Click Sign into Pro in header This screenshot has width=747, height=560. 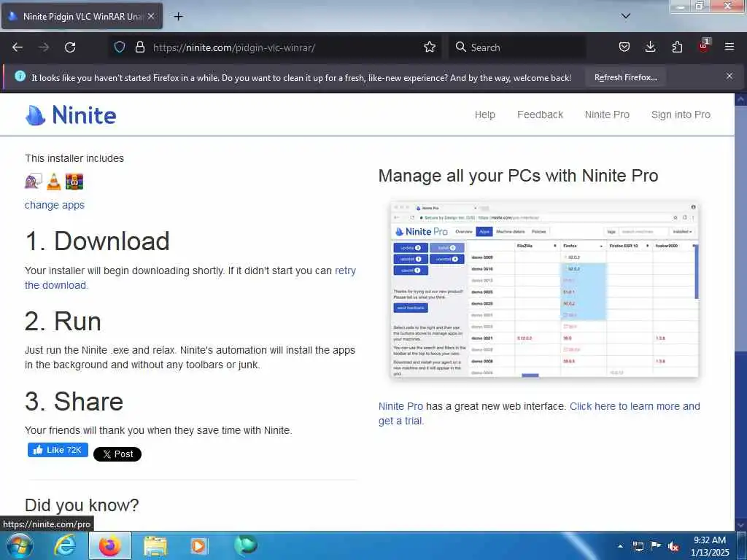click(681, 114)
